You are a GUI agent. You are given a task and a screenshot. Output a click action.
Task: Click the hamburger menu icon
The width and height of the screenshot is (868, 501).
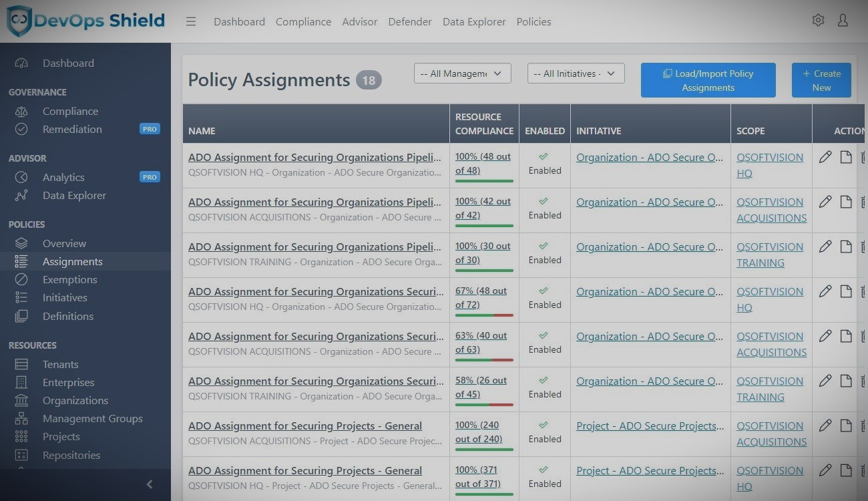tap(191, 21)
